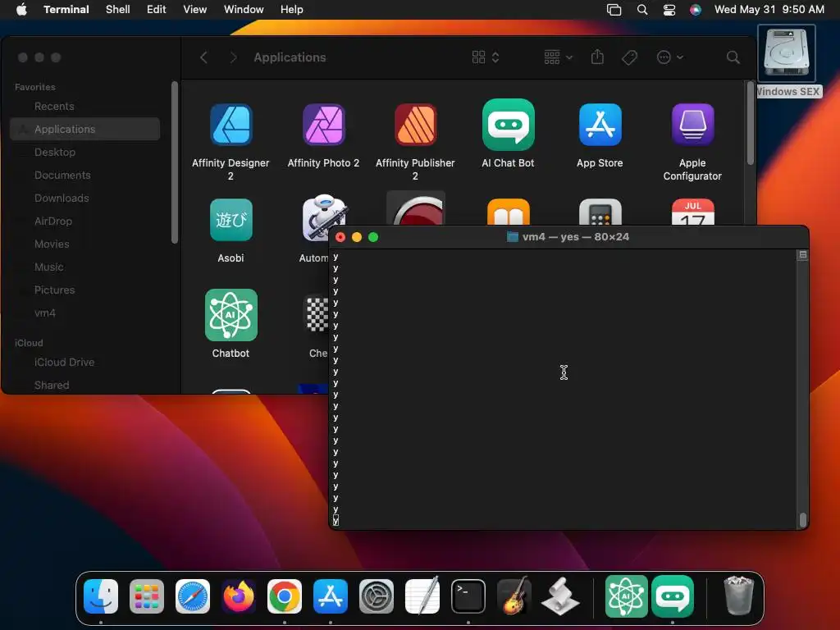Open Launchpad from the Dock
This screenshot has height=630, width=840.
pyautogui.click(x=147, y=596)
